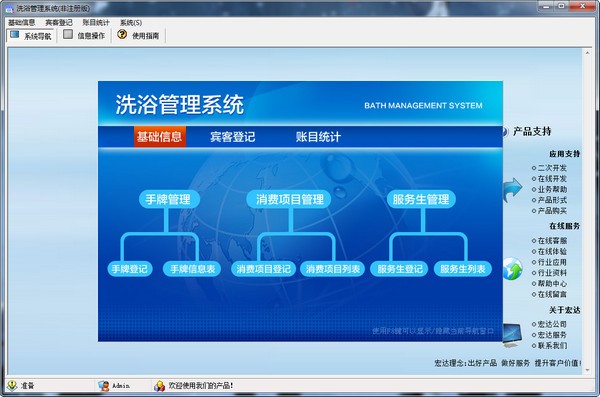Screen dimensions: 600x397
Task: Click the 使用指南 question mark icon
Action: click(x=122, y=34)
